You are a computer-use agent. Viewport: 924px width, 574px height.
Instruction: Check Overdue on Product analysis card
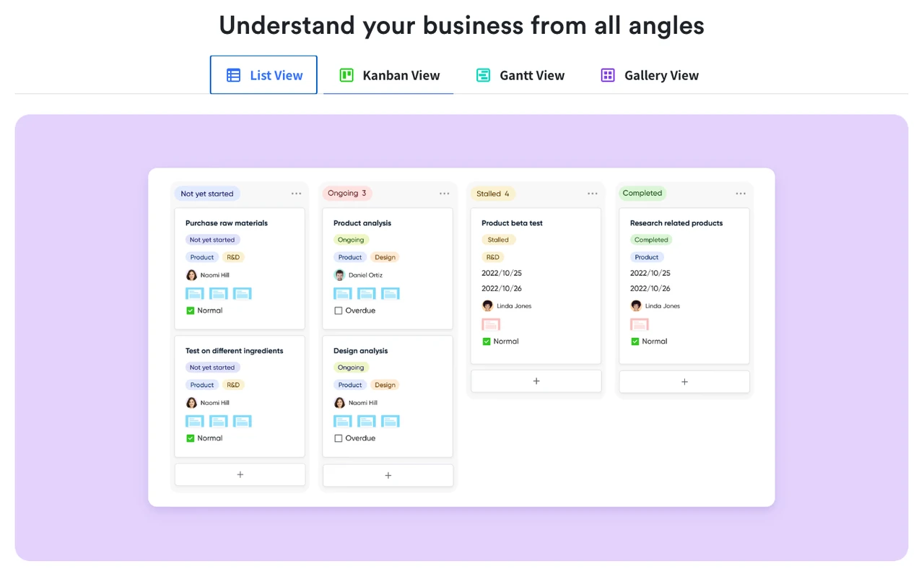pos(339,310)
